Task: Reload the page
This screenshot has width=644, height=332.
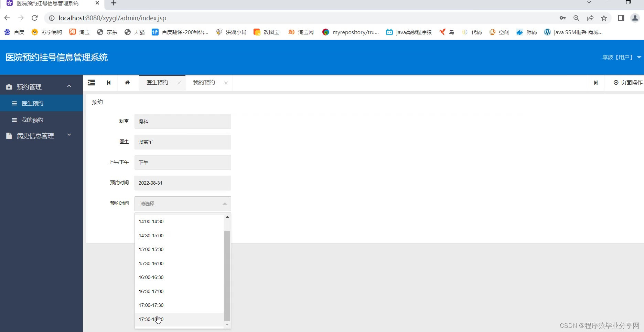Action: click(34, 18)
